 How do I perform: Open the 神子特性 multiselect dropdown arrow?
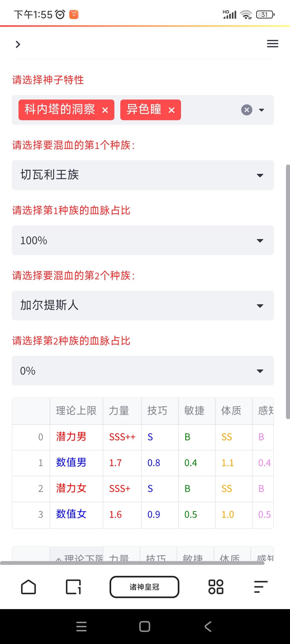tap(261, 110)
